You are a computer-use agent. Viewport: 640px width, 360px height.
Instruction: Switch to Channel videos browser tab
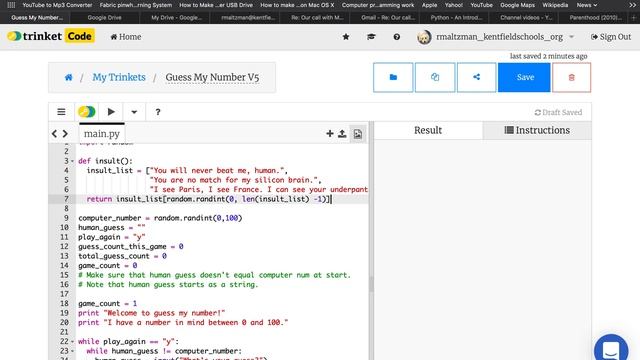tap(526, 18)
